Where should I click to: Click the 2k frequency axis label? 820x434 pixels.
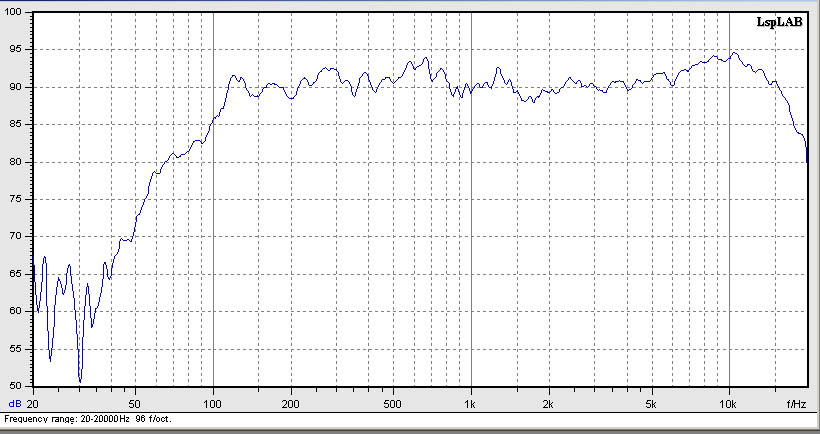coord(548,404)
